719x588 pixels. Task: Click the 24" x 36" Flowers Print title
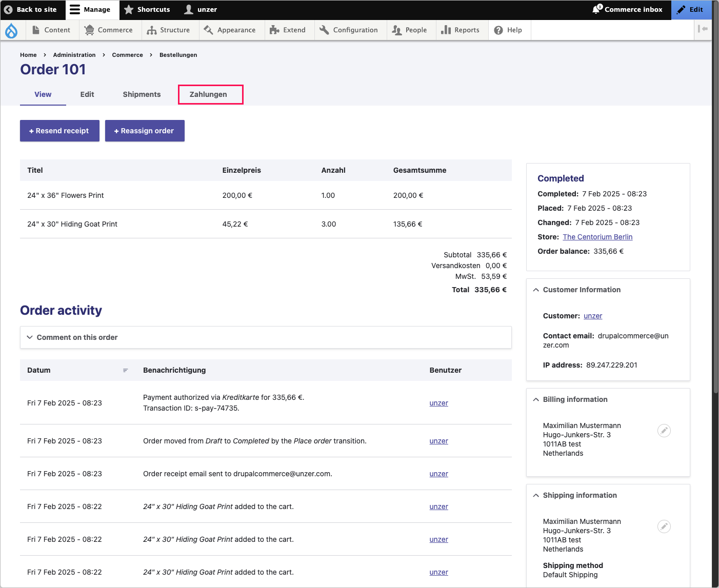tap(66, 195)
